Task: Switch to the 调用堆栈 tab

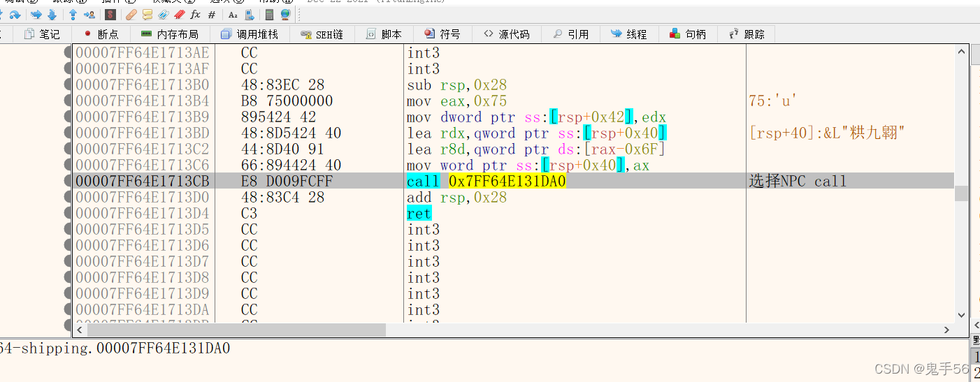Action: (249, 34)
